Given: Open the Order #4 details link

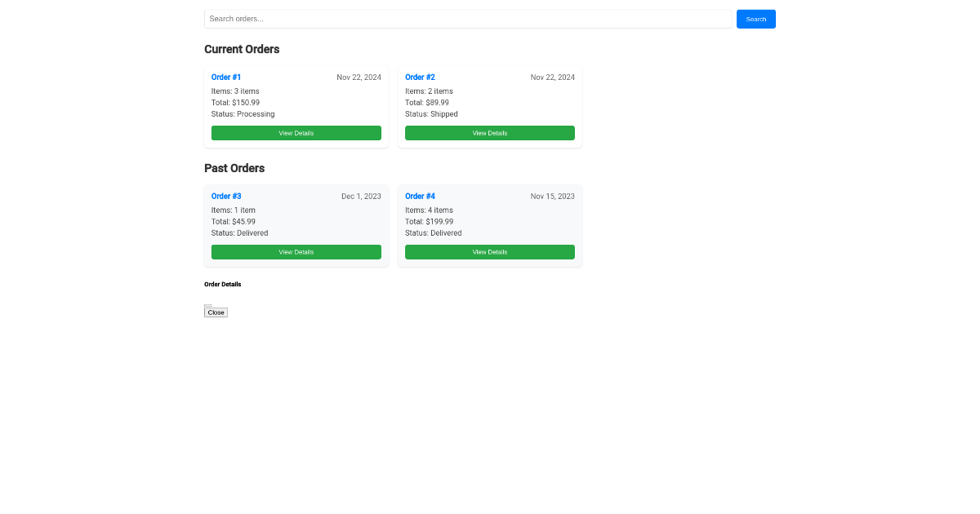Looking at the screenshot, I should [420, 196].
